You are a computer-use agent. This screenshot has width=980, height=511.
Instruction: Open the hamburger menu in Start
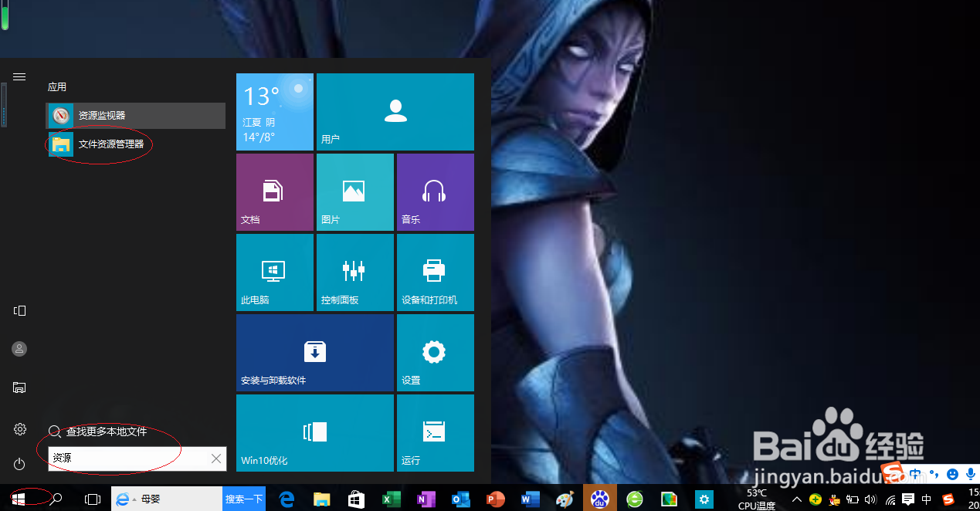coord(19,77)
